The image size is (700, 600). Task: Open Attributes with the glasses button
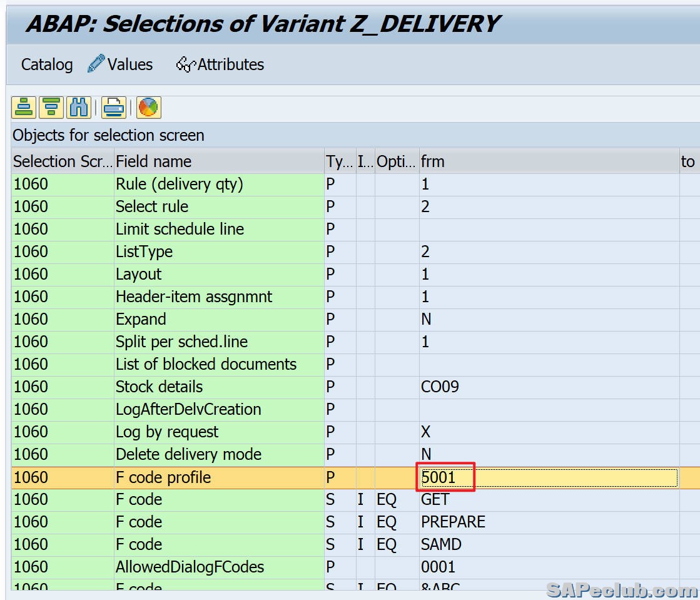[x=220, y=64]
